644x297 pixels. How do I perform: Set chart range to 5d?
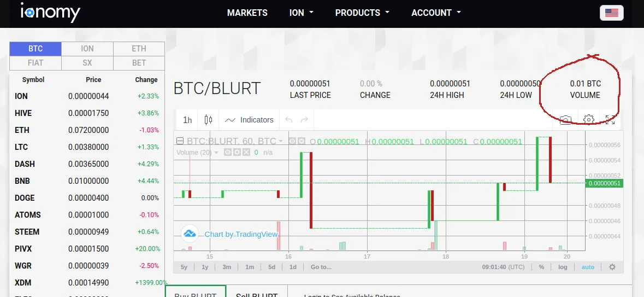tap(271, 267)
